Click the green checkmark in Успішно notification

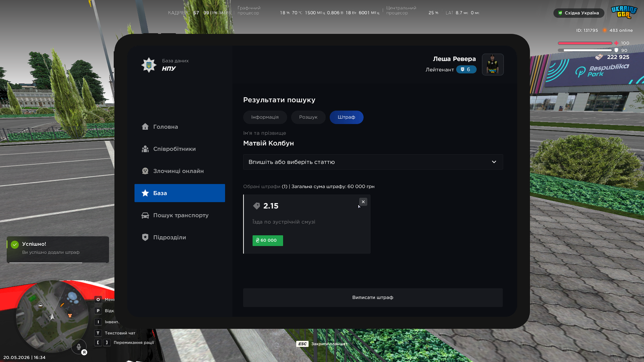coord(15,244)
